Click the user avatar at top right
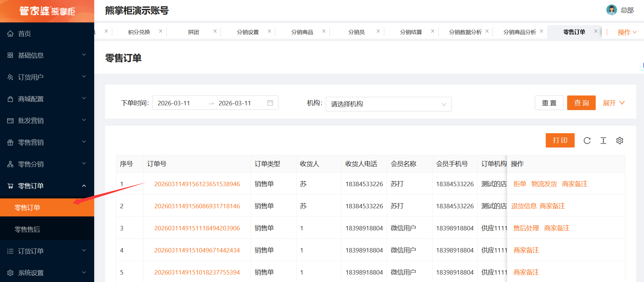 coord(611,10)
